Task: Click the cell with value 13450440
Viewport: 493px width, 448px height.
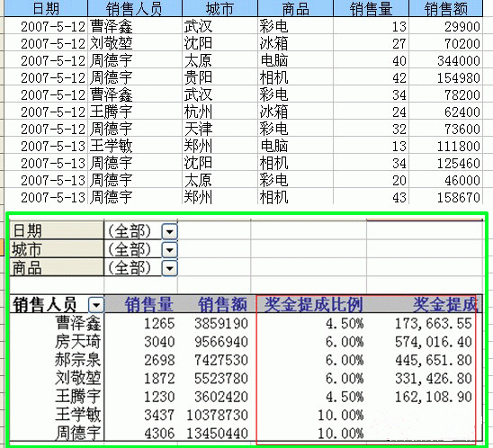Action: (218, 434)
